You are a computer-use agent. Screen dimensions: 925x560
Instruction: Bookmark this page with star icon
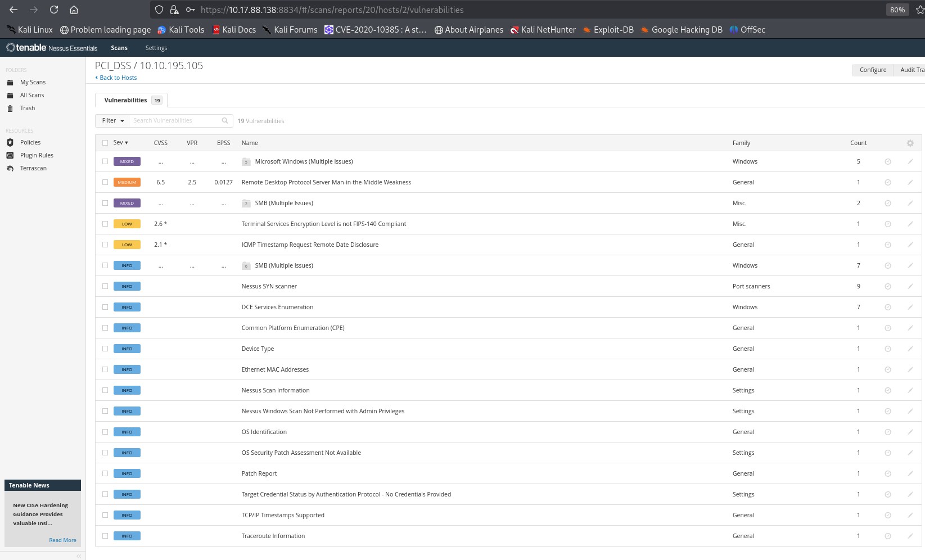point(920,10)
